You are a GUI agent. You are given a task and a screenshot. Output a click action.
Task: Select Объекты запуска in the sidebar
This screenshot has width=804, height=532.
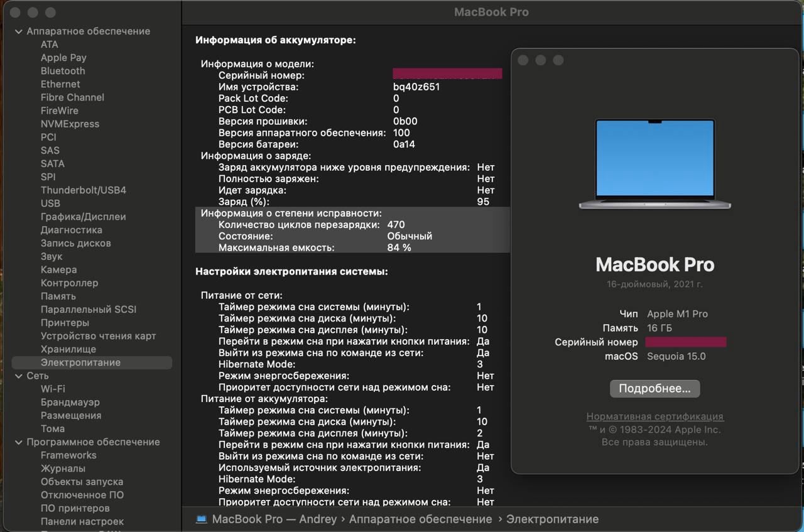82,481
